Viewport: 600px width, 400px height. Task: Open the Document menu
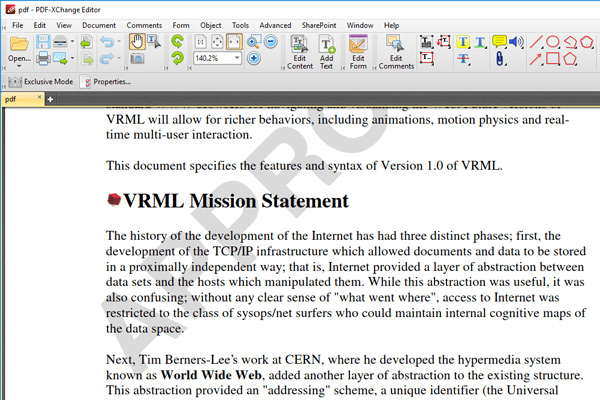pyautogui.click(x=99, y=25)
